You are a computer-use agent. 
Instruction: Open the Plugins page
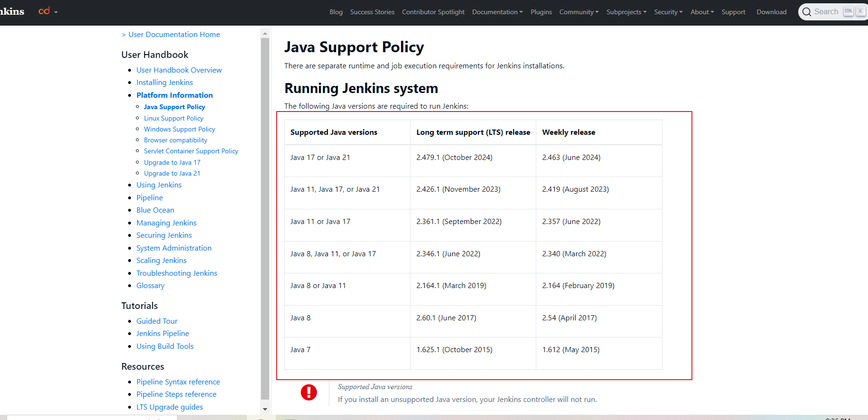(541, 12)
